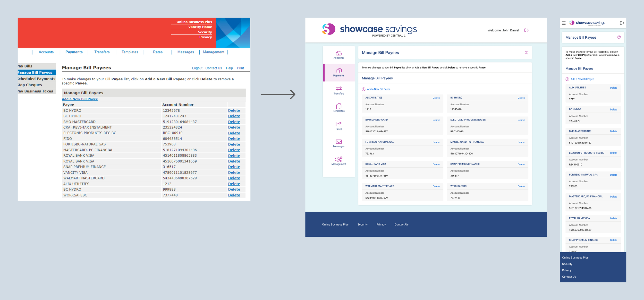Click Contact Us in desktop redesign footer

pyautogui.click(x=401, y=225)
